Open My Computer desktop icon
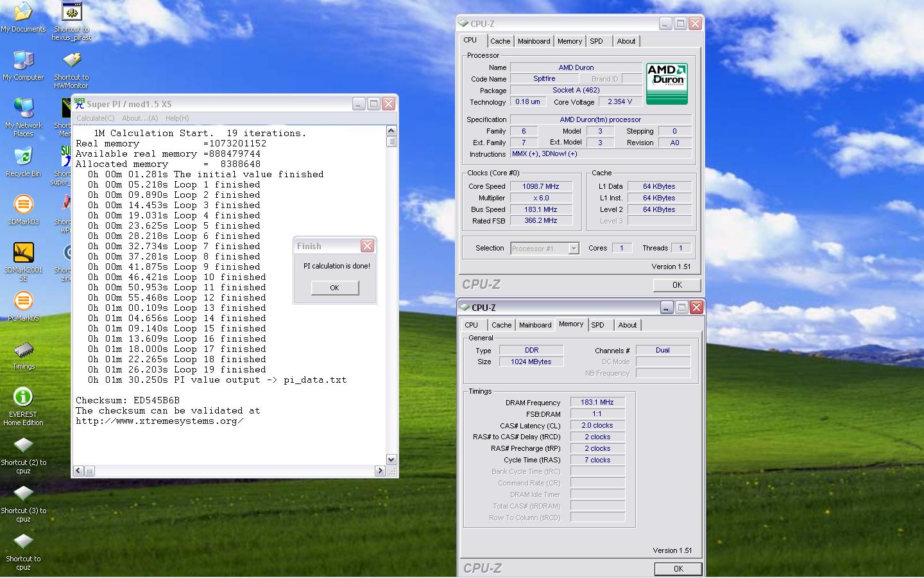The image size is (924, 578). tap(23, 66)
